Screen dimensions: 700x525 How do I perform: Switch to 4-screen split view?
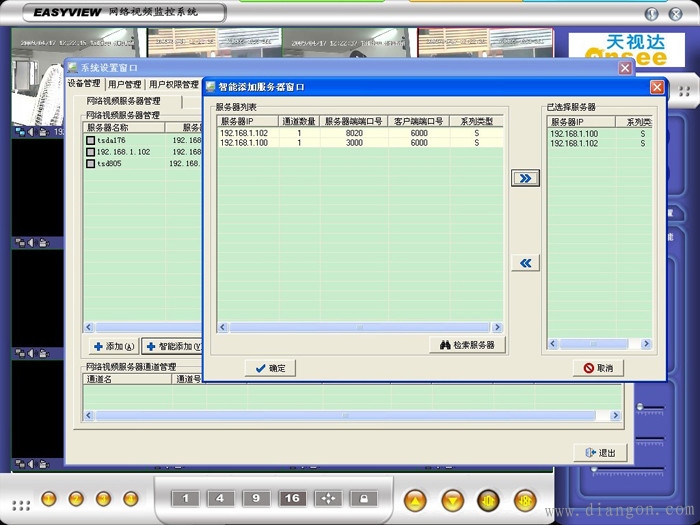point(220,498)
